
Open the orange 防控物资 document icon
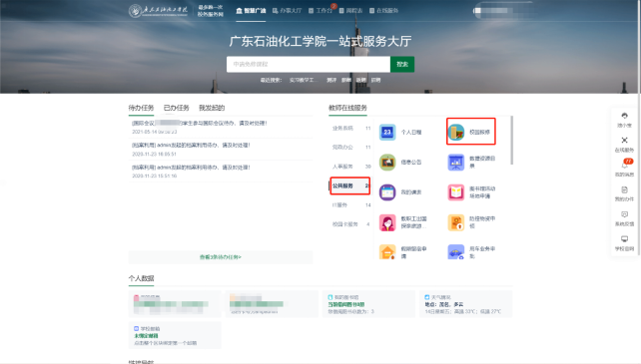[456, 222]
